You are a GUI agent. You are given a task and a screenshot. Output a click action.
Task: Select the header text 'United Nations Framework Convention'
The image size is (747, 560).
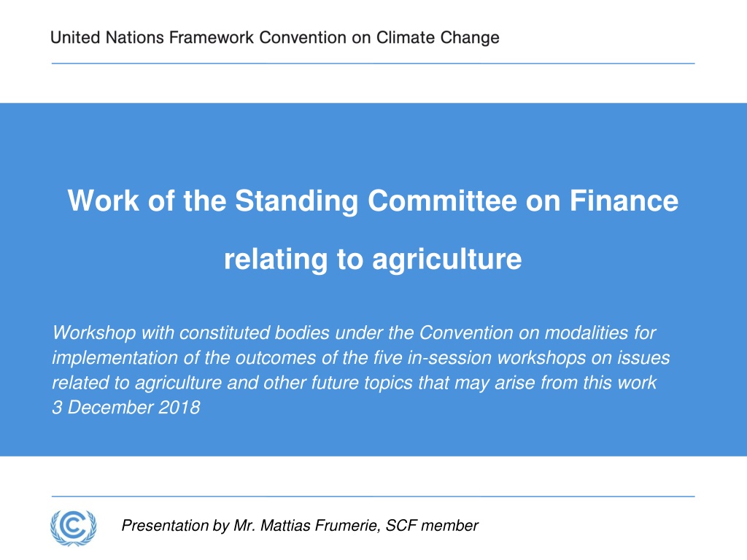tap(198, 37)
